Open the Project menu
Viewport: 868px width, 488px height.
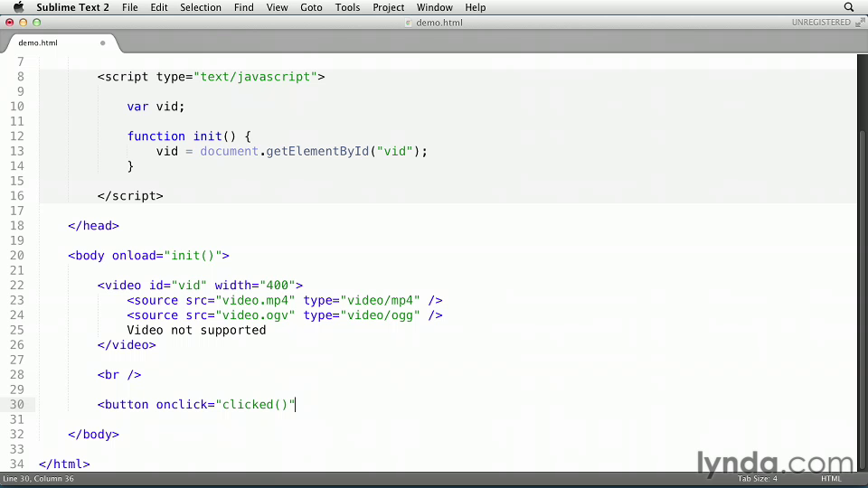388,7
